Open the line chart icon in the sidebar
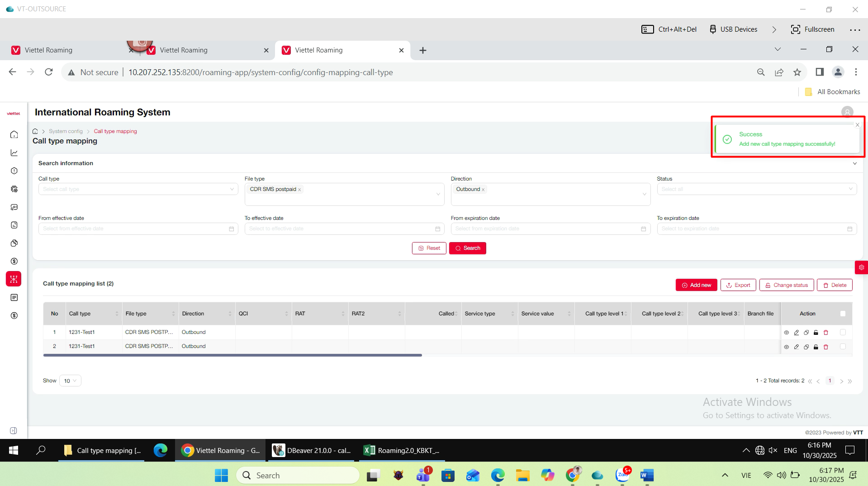The height and width of the screenshot is (486, 868). pyautogui.click(x=14, y=153)
